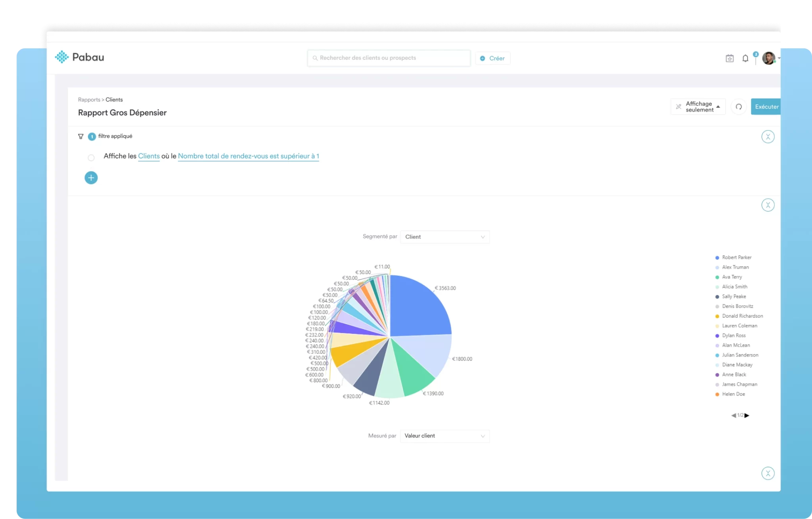Open the calendar star icon in header
The width and height of the screenshot is (812, 519).
coord(730,58)
